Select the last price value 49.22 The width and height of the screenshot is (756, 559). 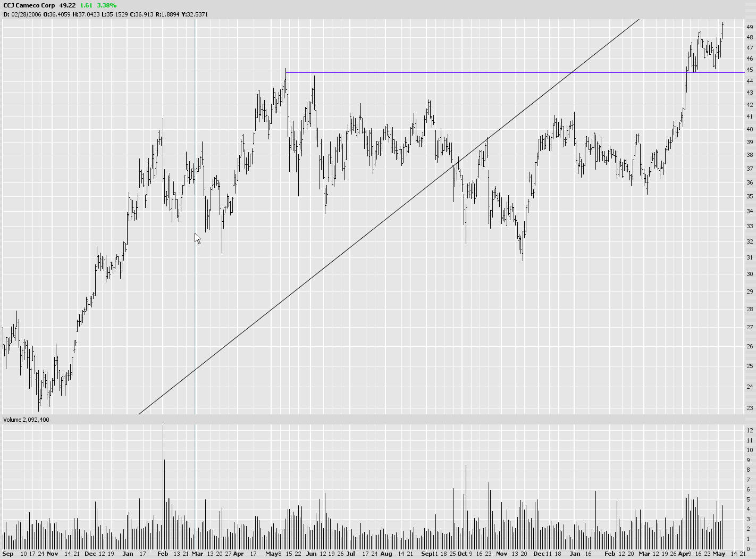click(68, 5)
